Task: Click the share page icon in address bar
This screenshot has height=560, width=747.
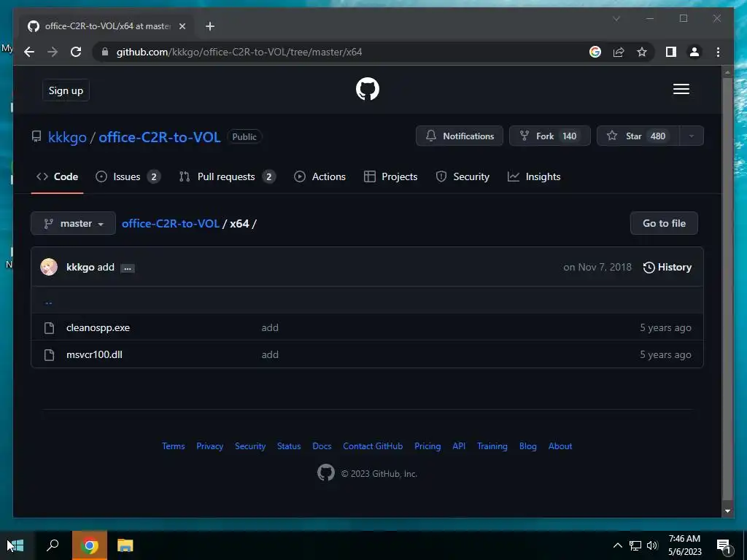Action: 619,52
